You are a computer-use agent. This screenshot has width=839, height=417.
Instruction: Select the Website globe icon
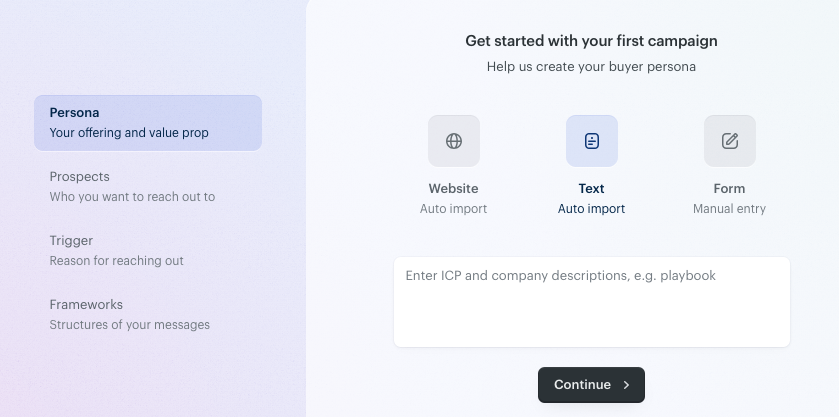click(x=454, y=141)
